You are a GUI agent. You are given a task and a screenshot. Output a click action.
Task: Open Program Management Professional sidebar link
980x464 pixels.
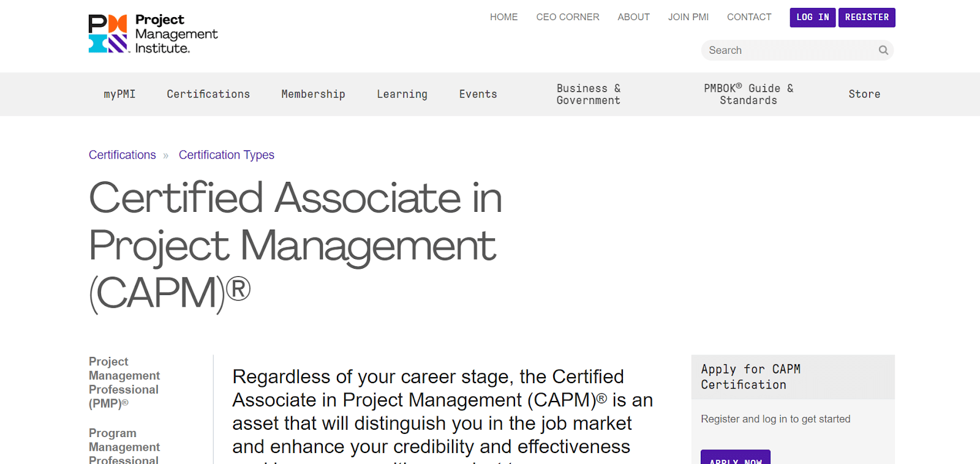tap(124, 446)
